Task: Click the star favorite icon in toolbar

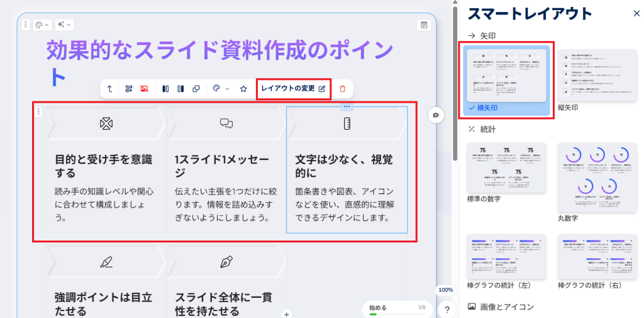Action: (x=243, y=88)
